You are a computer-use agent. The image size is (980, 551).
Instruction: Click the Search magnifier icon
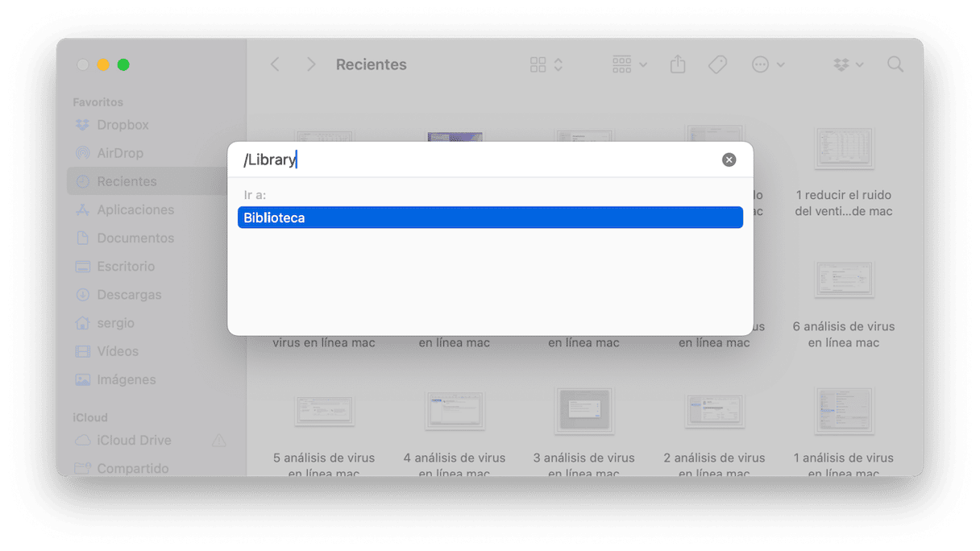click(x=895, y=64)
